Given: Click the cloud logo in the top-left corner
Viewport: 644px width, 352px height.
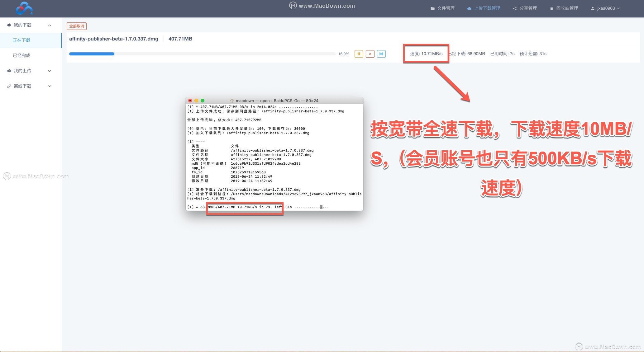Looking at the screenshot, I should coord(24,8).
